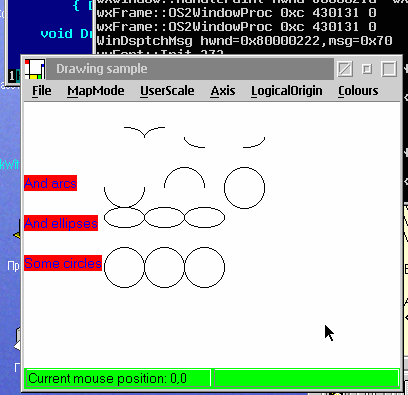Click the empty green status bar field
Image resolution: width=408 pixels, height=395 pixels.
306,378
